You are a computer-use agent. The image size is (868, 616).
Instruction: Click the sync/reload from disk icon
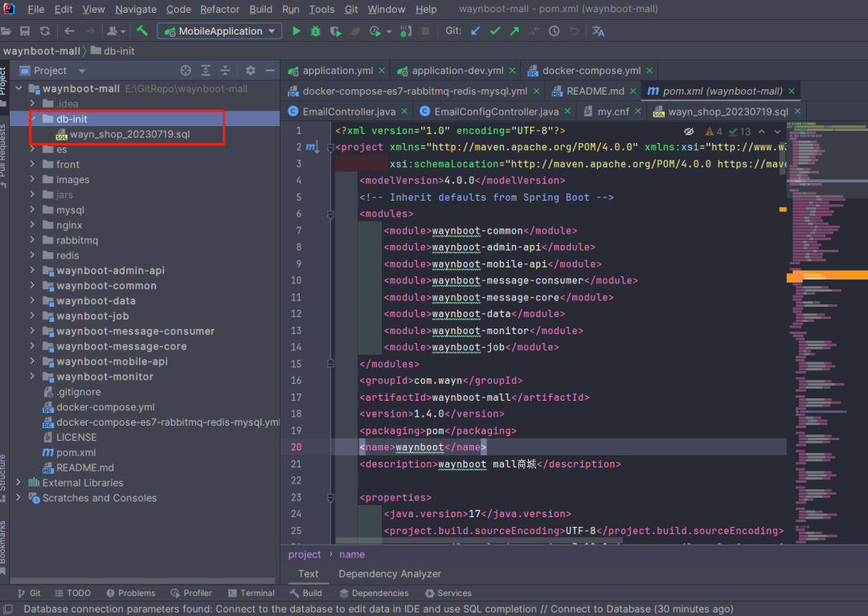45,31
